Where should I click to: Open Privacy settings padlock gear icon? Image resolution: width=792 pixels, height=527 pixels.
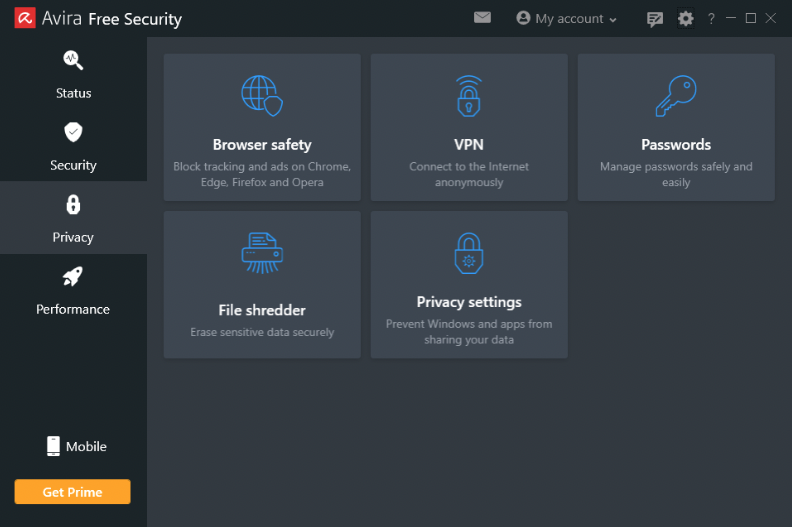tap(469, 253)
